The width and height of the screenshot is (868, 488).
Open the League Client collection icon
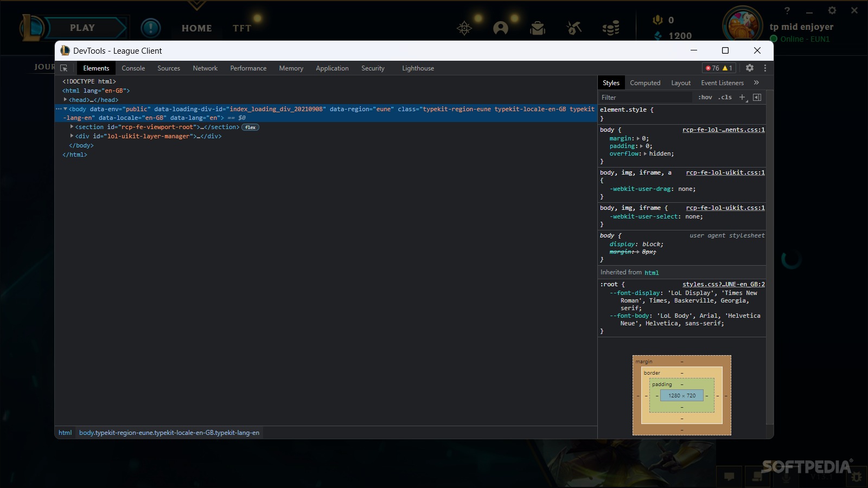[x=538, y=28]
